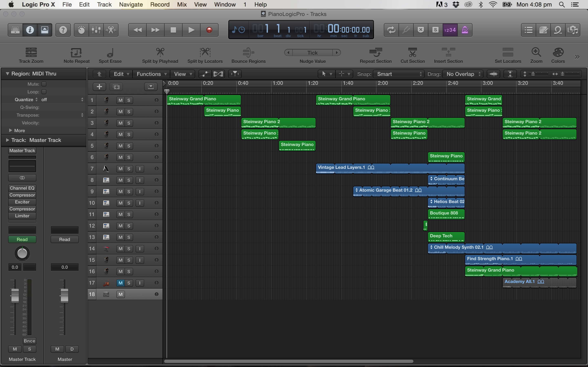Toggle the Cycle mode button
Viewport: 588px width, 367px height.
pyautogui.click(x=391, y=30)
